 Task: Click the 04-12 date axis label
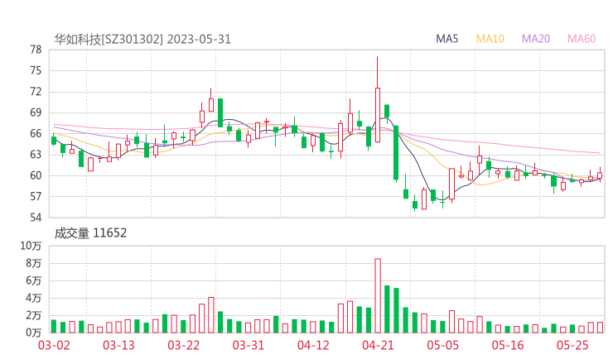pos(313,345)
